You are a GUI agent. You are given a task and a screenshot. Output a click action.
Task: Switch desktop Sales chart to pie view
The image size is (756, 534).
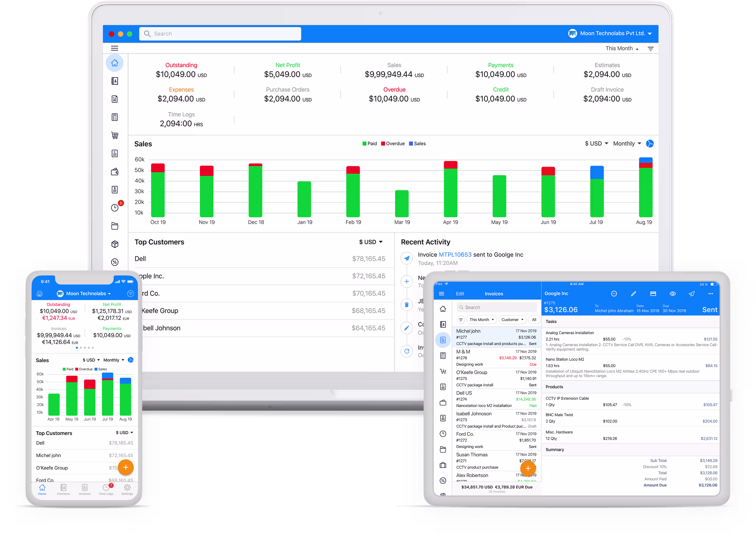click(650, 144)
